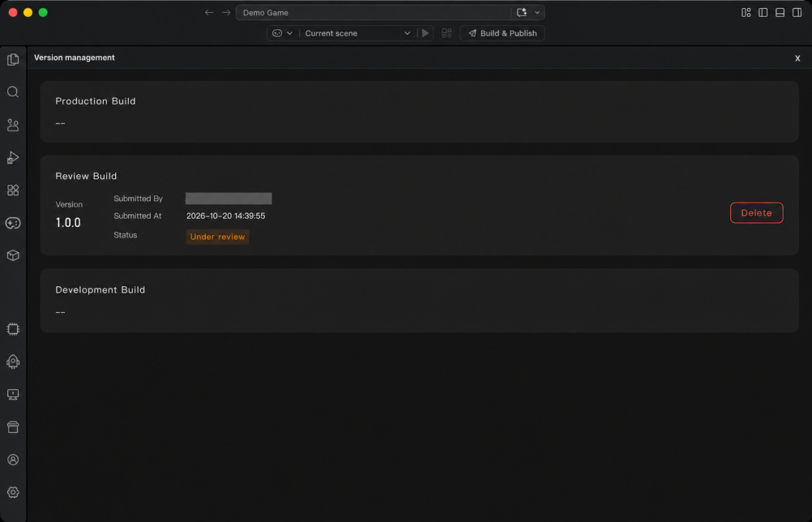The height and width of the screenshot is (522, 812).
Task: Click the Version management panel title
Action: click(75, 58)
